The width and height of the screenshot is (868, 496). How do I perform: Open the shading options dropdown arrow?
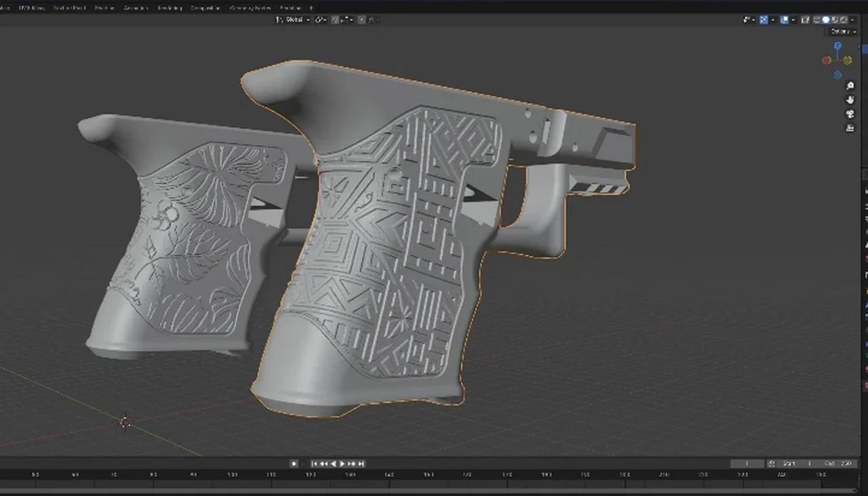pyautogui.click(x=851, y=19)
